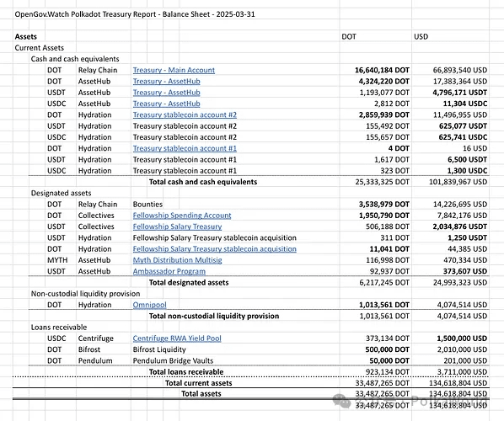This screenshot has height=421, width=504.
Task: Open Treasury stablecoin account #1 link
Action: [x=185, y=148]
